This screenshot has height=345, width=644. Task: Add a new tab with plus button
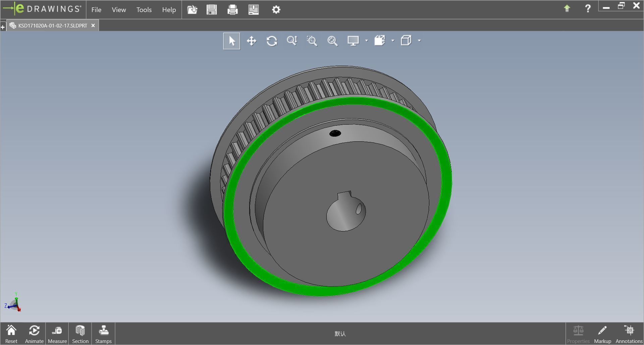[3, 26]
